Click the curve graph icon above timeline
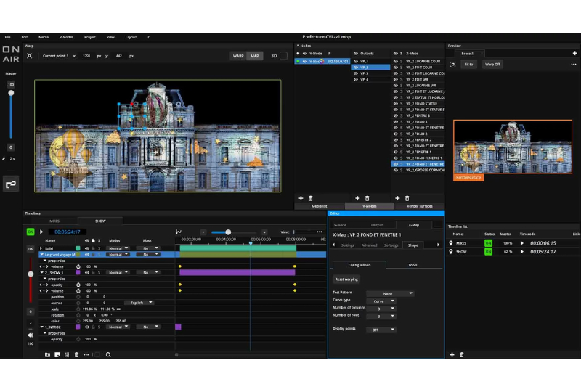The width and height of the screenshot is (581, 392). (x=179, y=232)
